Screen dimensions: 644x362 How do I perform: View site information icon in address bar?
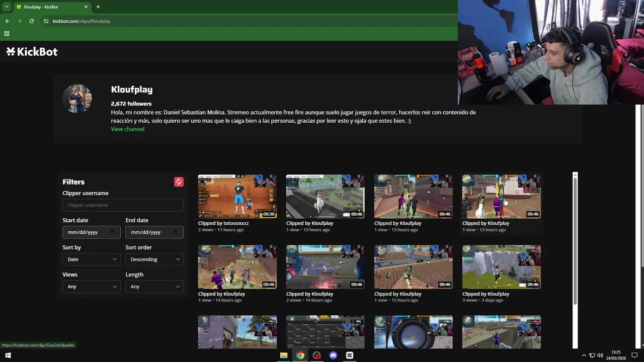pyautogui.click(x=46, y=21)
